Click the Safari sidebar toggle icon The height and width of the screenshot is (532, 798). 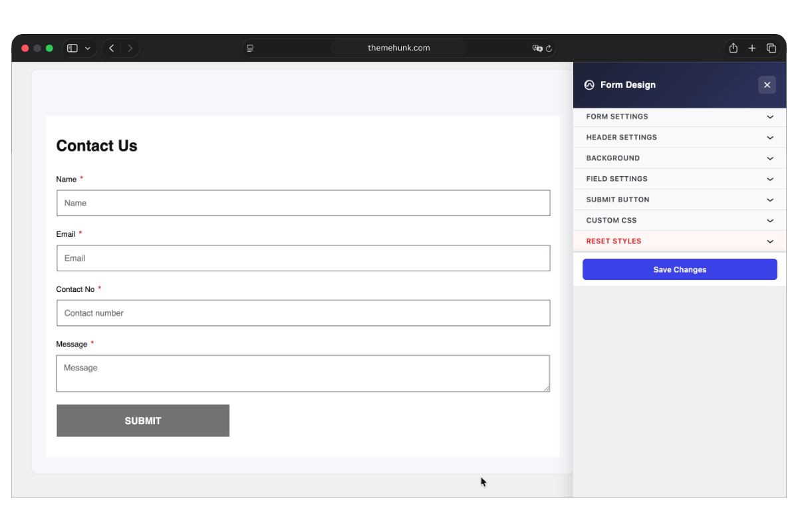coord(72,49)
